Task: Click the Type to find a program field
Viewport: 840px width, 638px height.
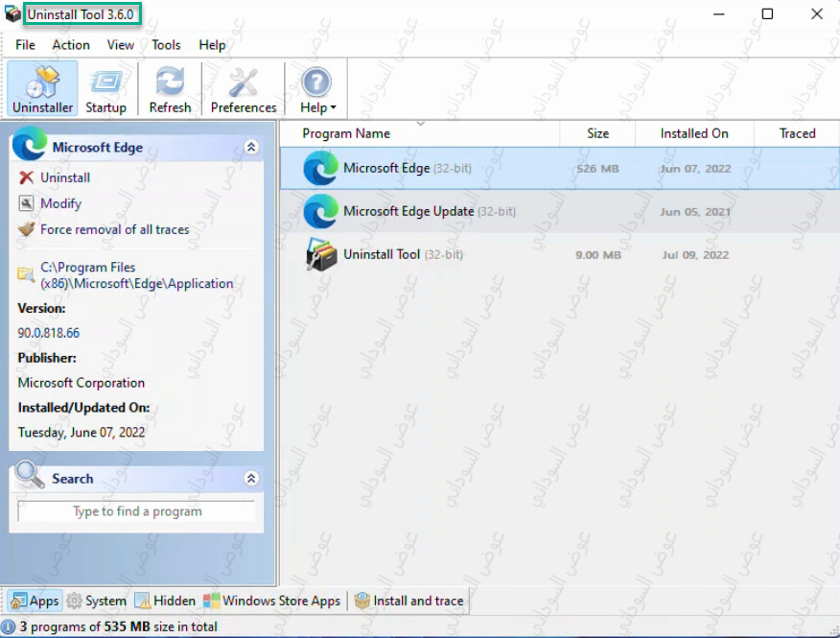Action: pyautogui.click(x=136, y=511)
